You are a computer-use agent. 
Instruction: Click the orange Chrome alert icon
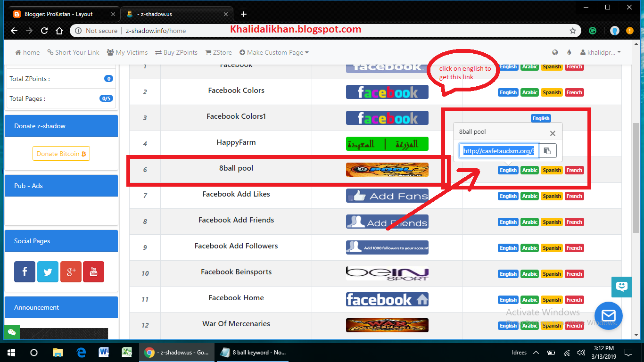[630, 31]
